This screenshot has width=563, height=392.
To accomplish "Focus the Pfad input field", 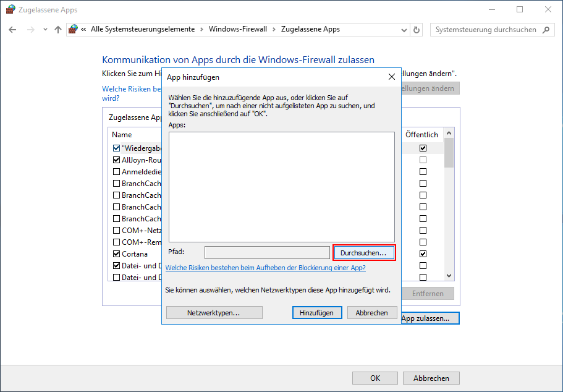I will 267,253.
